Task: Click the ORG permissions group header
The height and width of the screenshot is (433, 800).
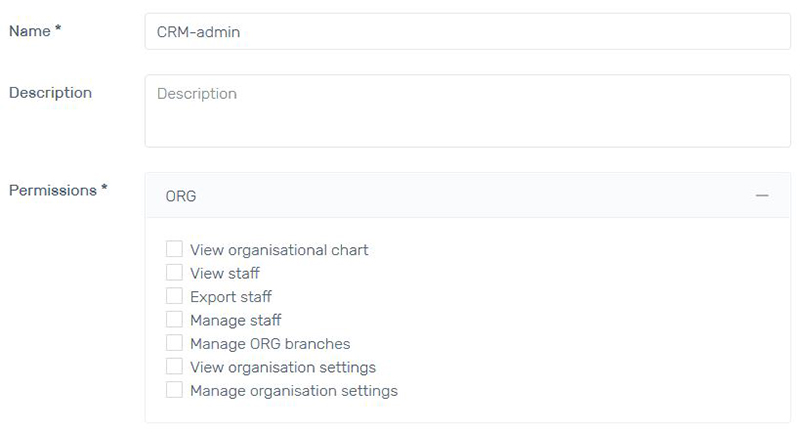Action: point(468,196)
